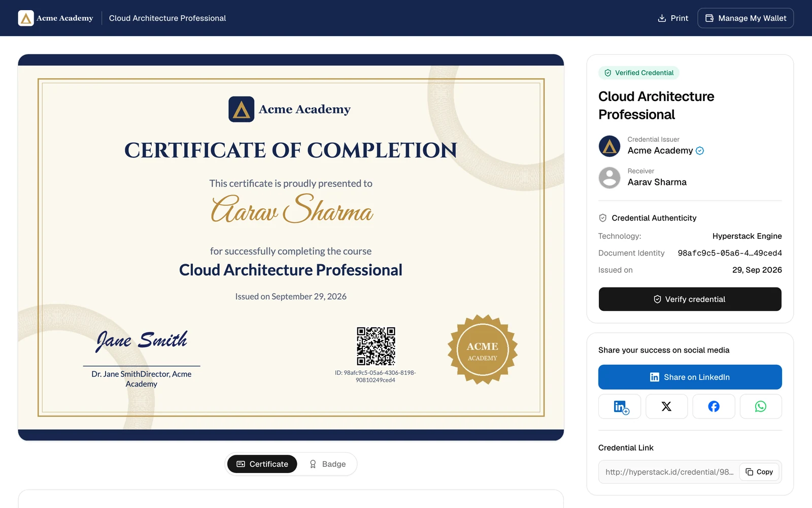Image resolution: width=812 pixels, height=508 pixels.
Task: Click the Acme Academy logo on certificate
Action: pyautogui.click(x=290, y=109)
